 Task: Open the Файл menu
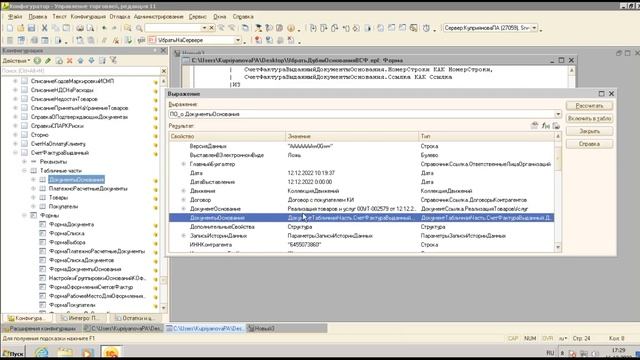(x=15, y=17)
